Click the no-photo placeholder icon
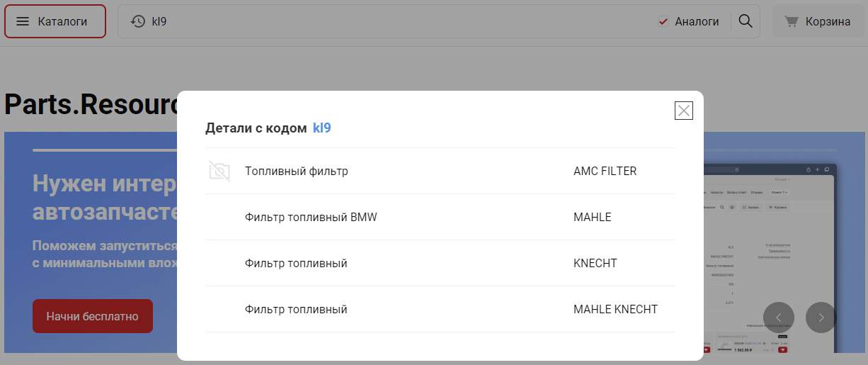The height and width of the screenshot is (365, 868). (x=219, y=171)
